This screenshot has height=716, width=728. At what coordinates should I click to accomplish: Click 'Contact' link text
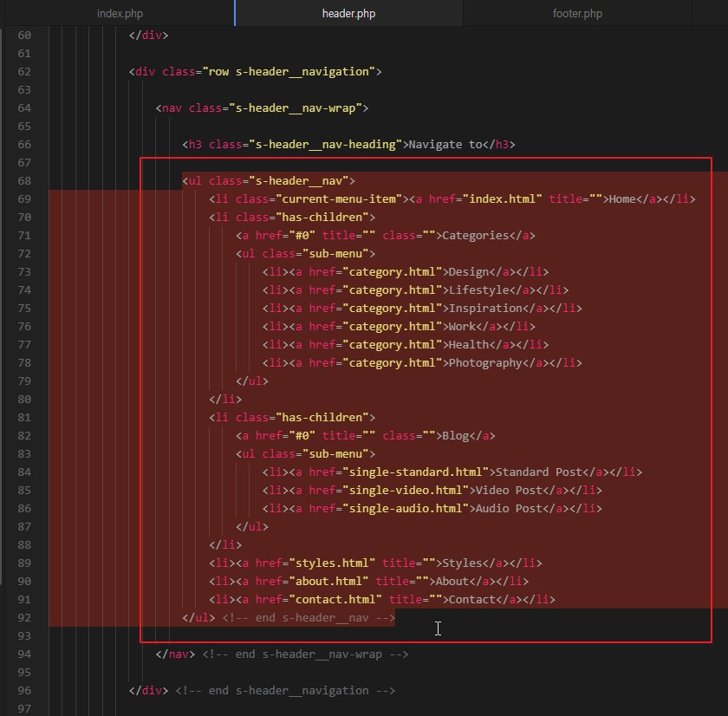click(x=472, y=600)
